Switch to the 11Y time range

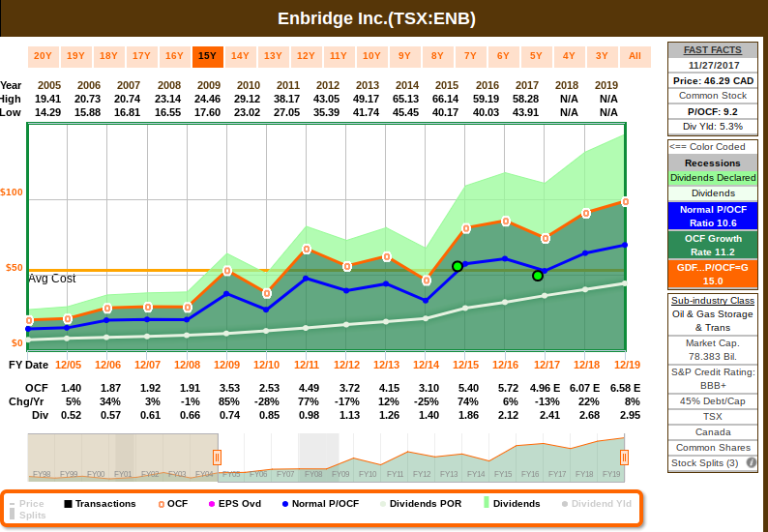tap(339, 56)
